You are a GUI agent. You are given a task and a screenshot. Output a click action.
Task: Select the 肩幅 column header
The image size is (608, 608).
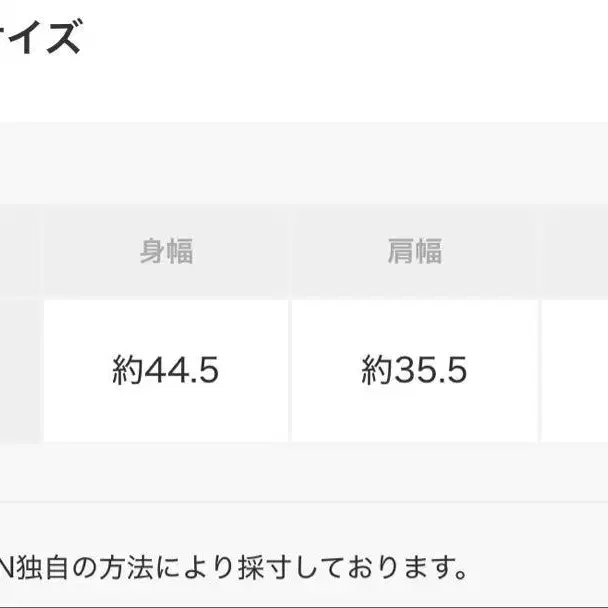pyautogui.click(x=415, y=251)
